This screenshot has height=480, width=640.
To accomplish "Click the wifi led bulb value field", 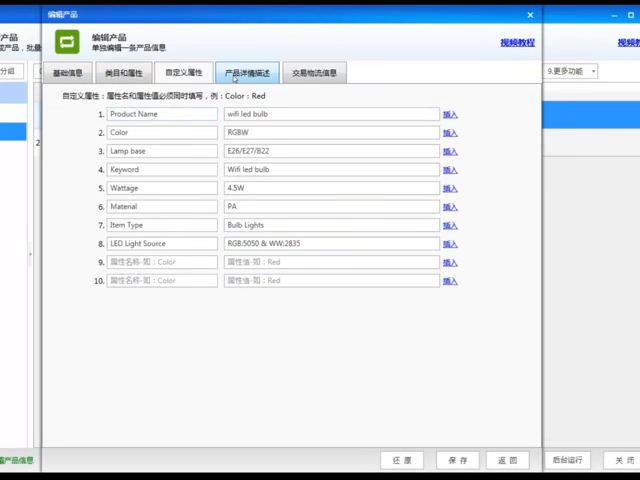I will [x=331, y=114].
